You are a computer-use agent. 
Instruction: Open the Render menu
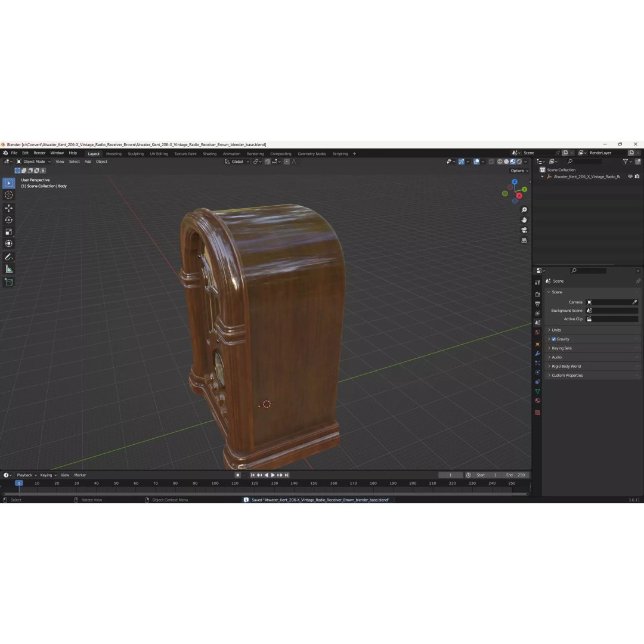[39, 153]
